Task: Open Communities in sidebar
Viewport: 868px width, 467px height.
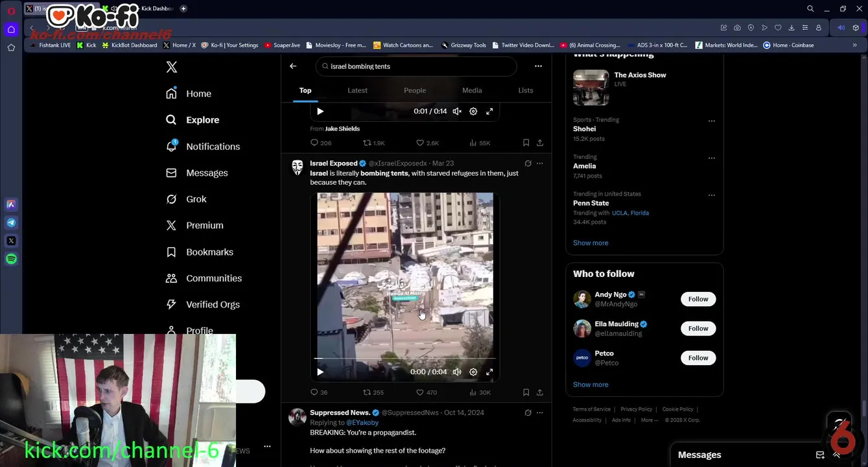Action: [x=204, y=278]
